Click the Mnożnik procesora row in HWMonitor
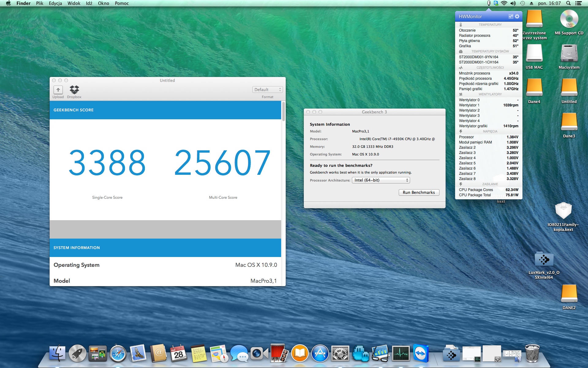This screenshot has height=368, width=588. tap(488, 73)
